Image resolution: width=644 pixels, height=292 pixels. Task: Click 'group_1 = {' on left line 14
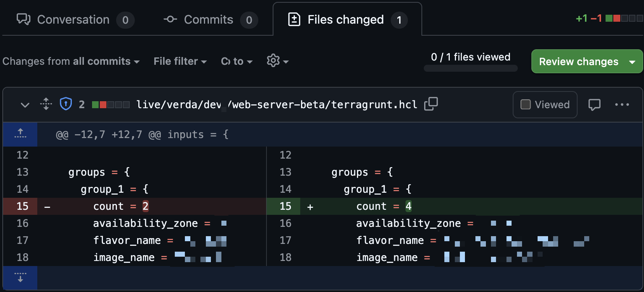[115, 189]
